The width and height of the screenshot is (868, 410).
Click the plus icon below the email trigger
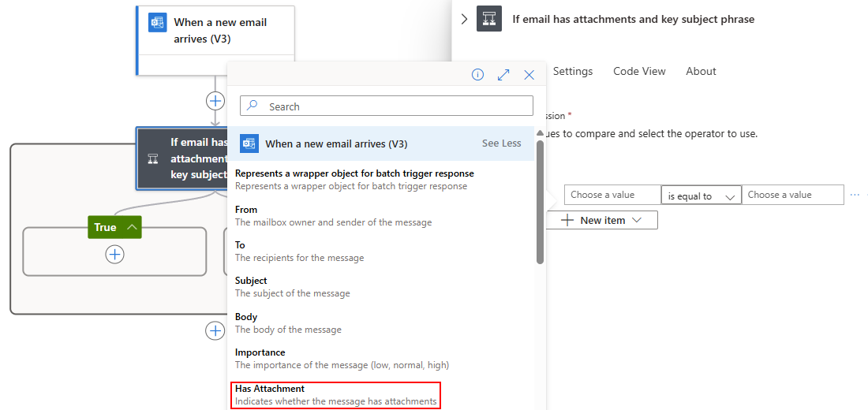(215, 101)
